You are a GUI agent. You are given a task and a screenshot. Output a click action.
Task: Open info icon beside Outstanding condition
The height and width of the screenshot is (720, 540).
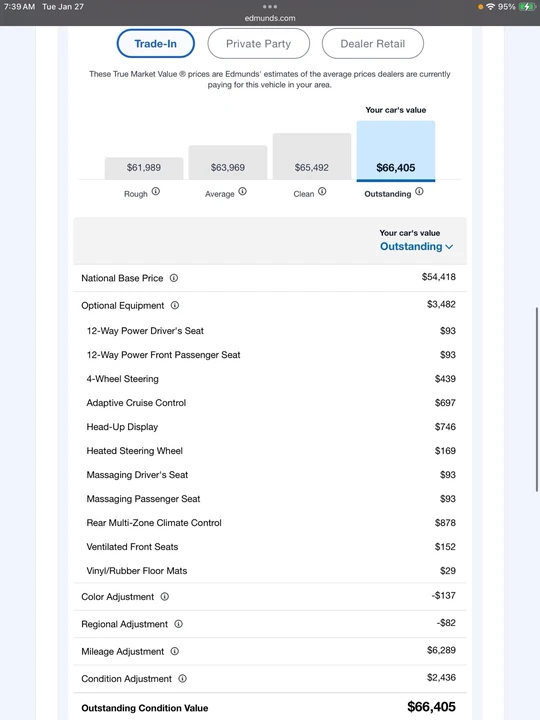pyautogui.click(x=419, y=191)
